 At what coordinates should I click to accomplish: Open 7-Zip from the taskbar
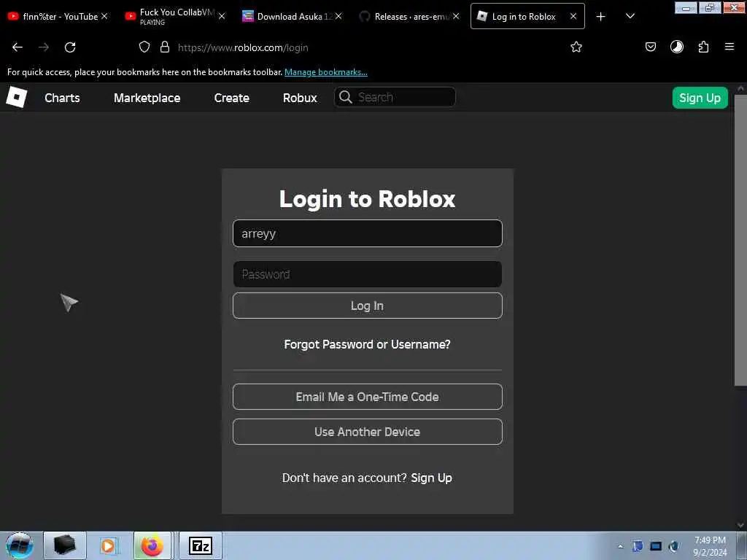(x=200, y=545)
